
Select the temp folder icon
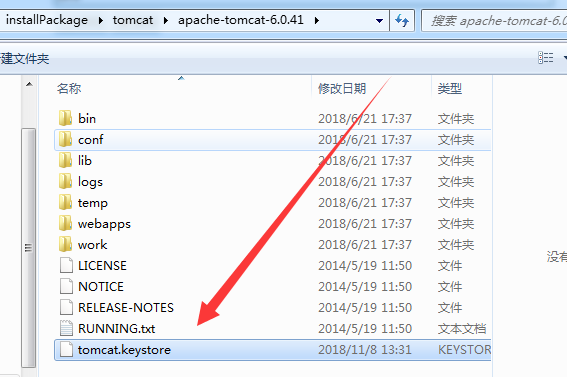coord(65,202)
